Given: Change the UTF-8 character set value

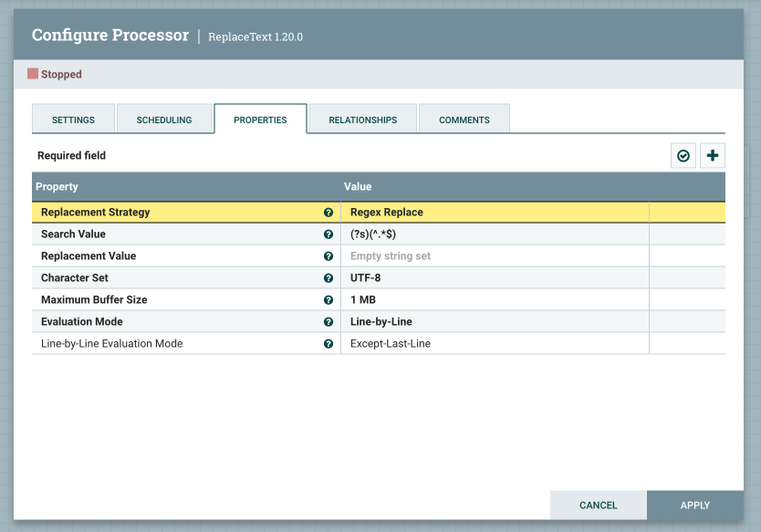Looking at the screenshot, I should point(495,277).
